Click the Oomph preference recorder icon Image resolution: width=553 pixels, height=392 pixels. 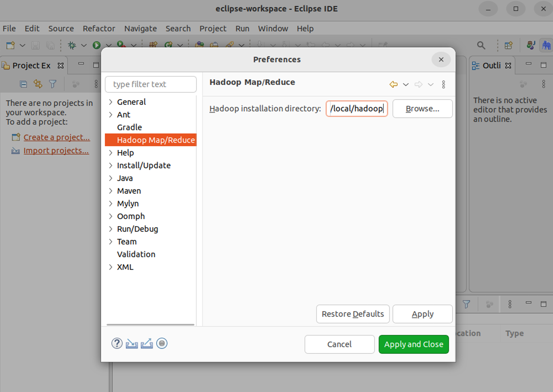[x=162, y=343]
